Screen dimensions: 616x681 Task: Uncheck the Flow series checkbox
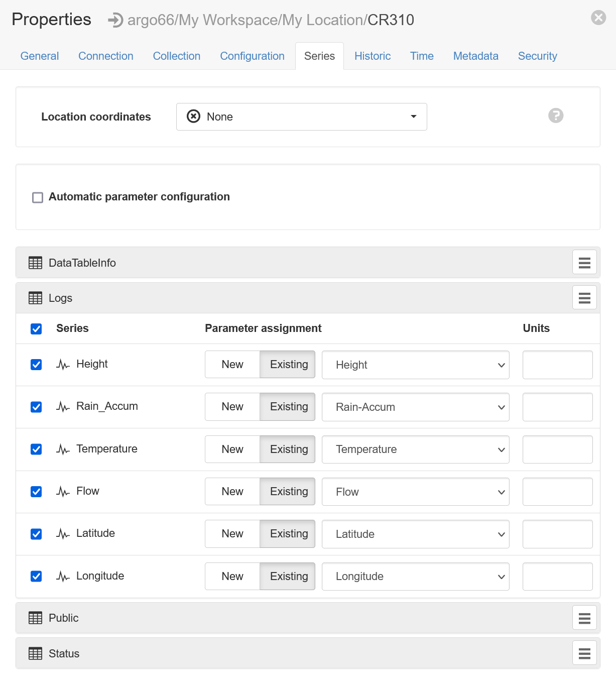36,492
